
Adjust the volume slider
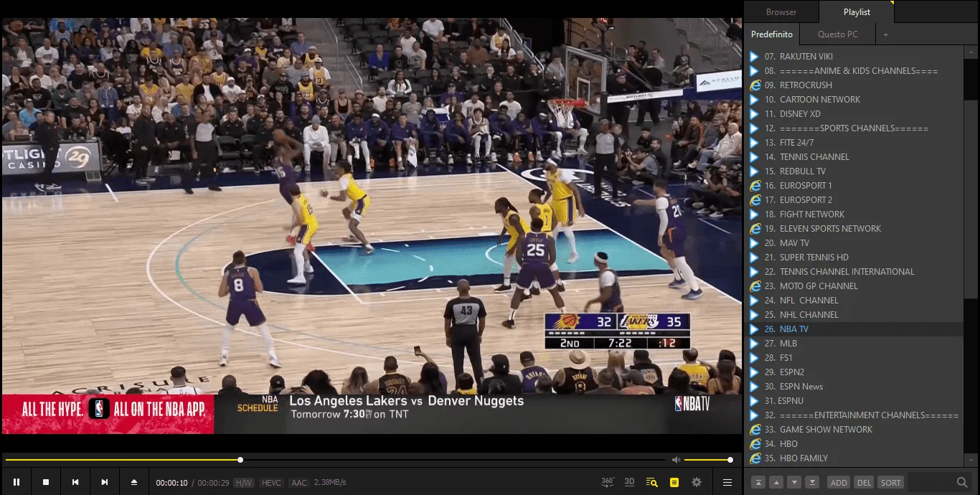pos(707,460)
